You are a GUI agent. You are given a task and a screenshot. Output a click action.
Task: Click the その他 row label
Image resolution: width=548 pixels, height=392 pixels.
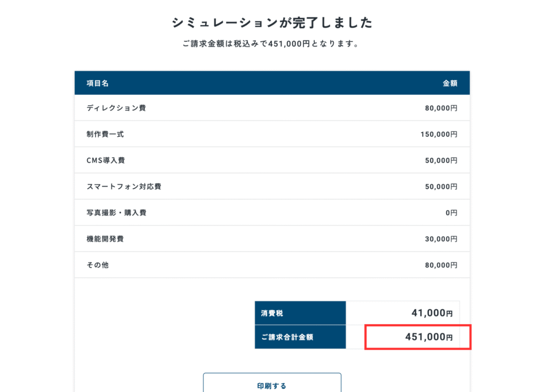[97, 265]
